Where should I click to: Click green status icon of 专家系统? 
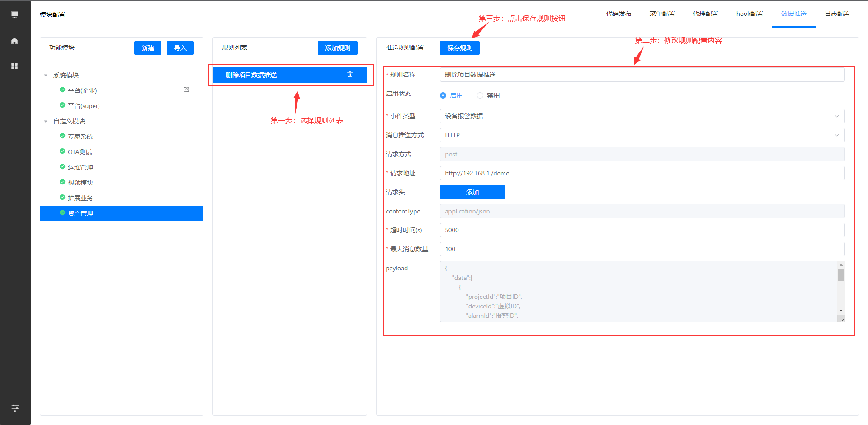[62, 136]
